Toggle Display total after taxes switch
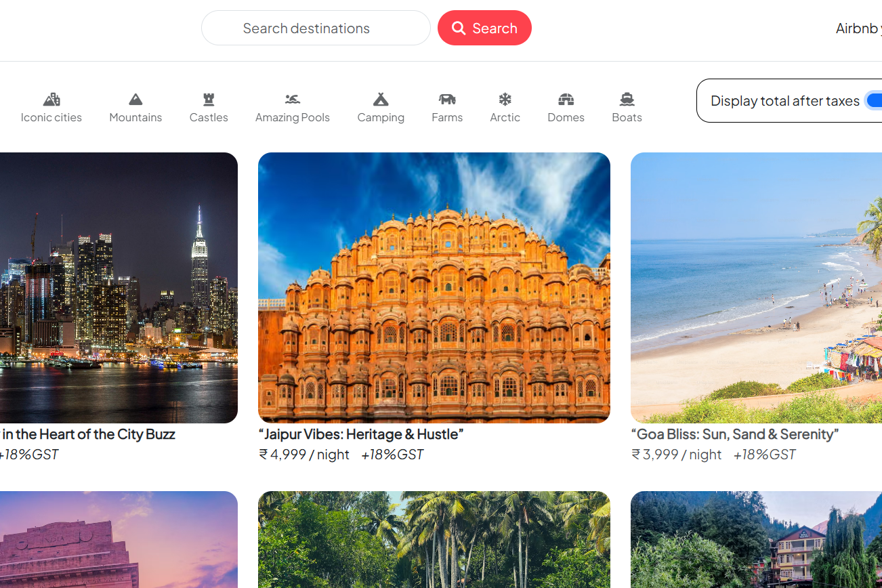 coord(874,100)
